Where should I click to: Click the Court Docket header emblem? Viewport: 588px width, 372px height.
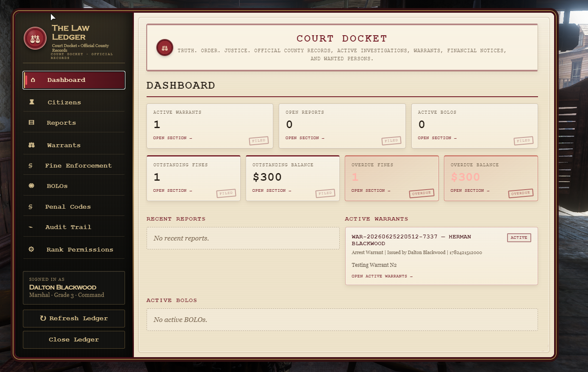(x=165, y=48)
